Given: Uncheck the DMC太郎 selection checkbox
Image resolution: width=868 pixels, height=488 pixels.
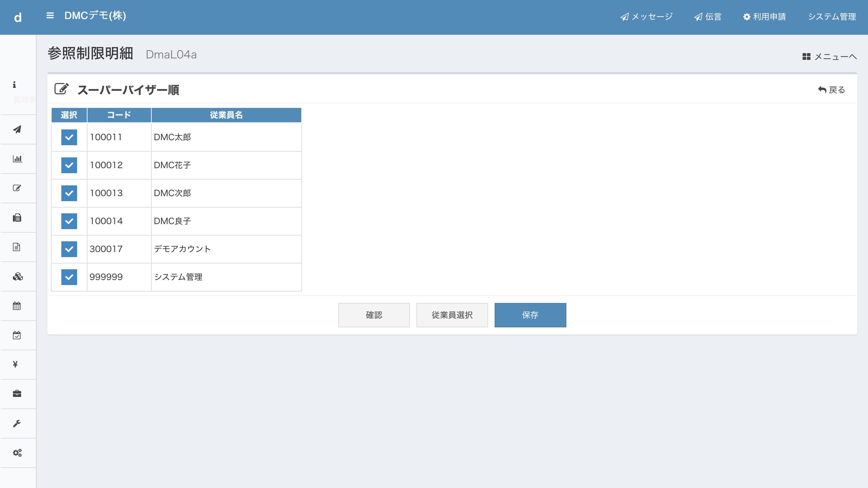Looking at the screenshot, I should pyautogui.click(x=69, y=137).
